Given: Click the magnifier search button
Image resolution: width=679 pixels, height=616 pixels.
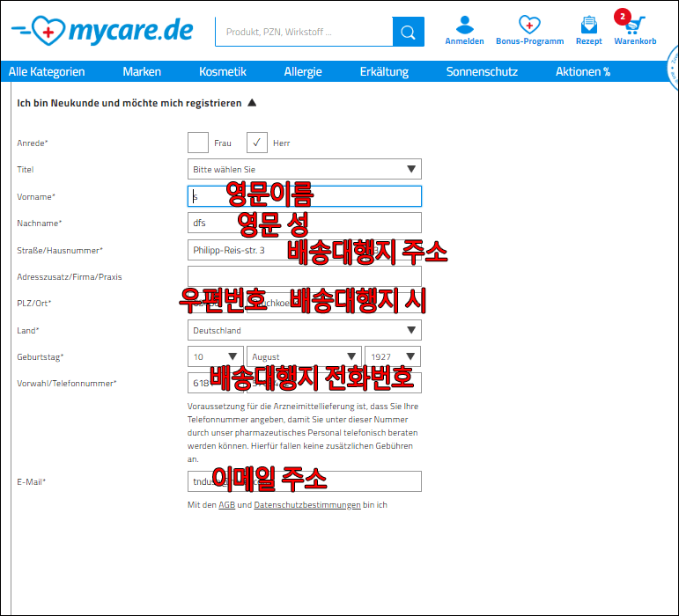Looking at the screenshot, I should pyautogui.click(x=408, y=32).
